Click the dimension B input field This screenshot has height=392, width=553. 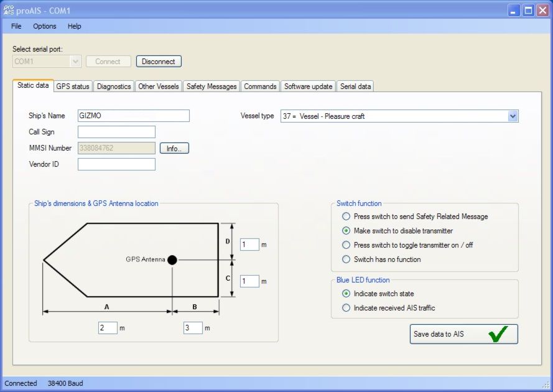pos(193,328)
